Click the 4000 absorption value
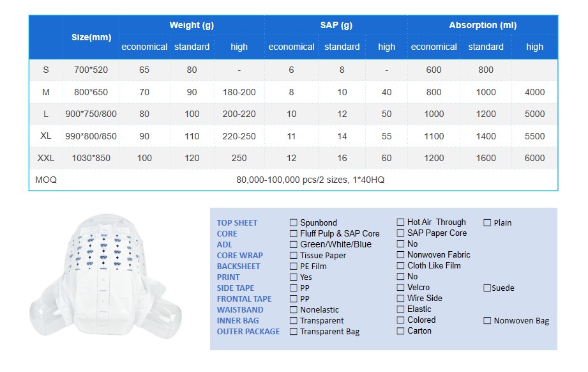 click(534, 92)
